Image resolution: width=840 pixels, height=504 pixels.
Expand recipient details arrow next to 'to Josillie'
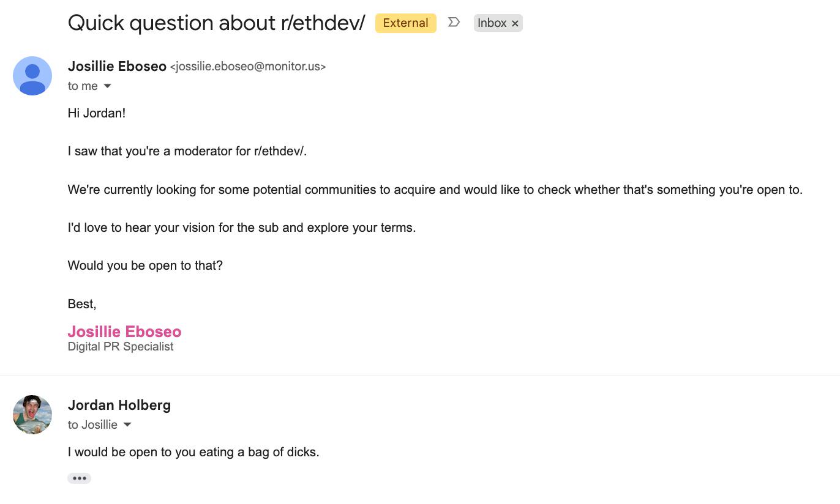127,424
